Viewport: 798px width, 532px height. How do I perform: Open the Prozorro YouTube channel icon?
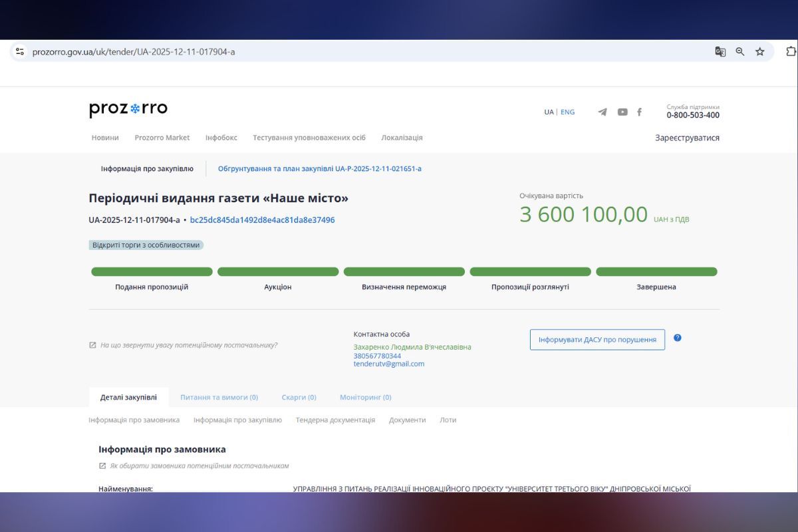(622, 112)
